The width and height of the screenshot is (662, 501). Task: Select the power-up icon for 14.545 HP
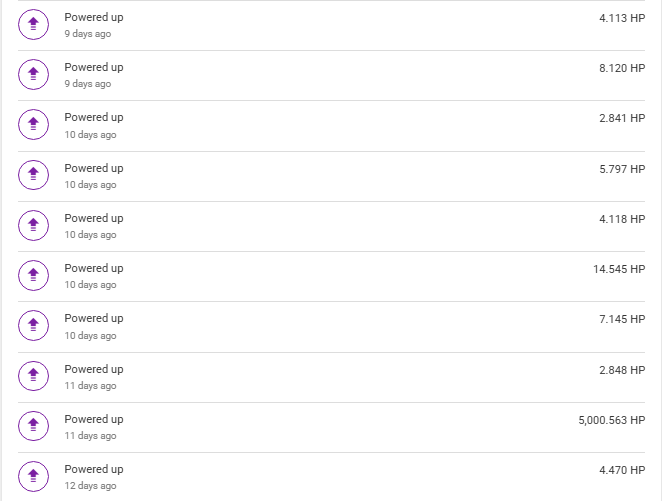coord(33,275)
